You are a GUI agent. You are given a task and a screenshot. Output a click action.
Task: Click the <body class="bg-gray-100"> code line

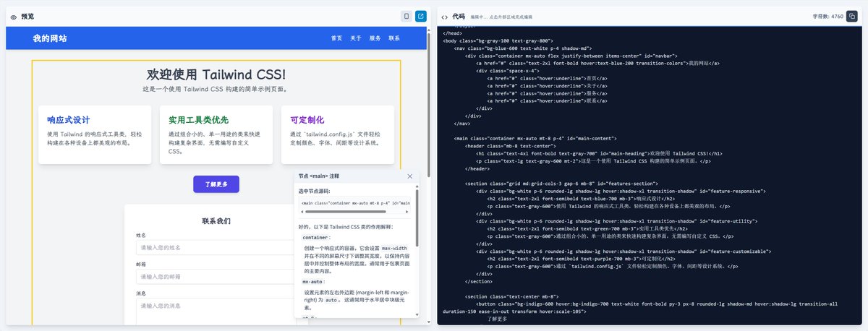click(x=498, y=40)
